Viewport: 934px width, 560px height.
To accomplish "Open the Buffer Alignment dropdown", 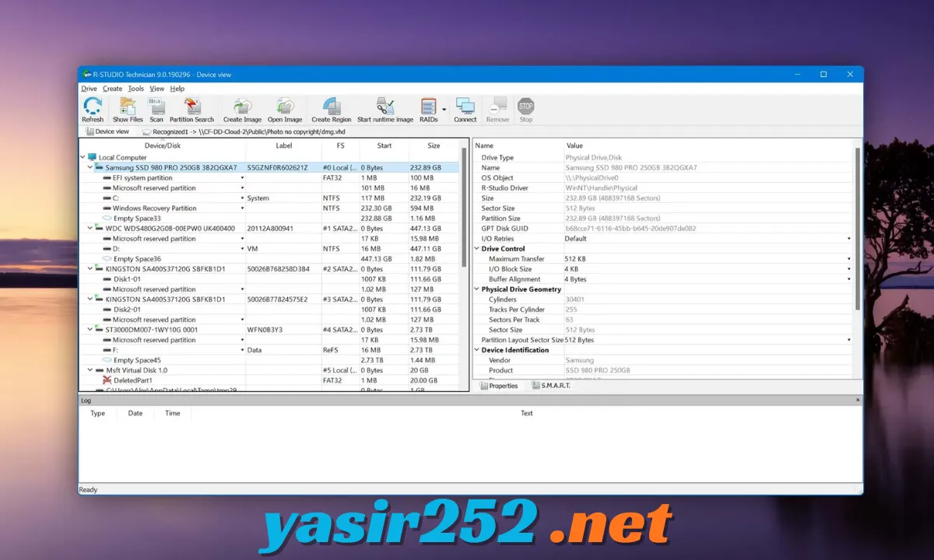I will point(848,279).
